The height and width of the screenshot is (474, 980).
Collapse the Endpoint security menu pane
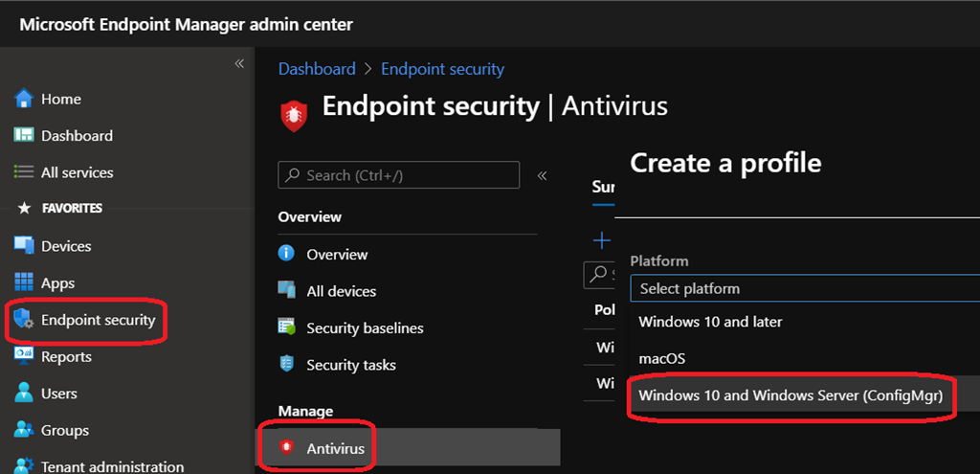click(x=542, y=175)
